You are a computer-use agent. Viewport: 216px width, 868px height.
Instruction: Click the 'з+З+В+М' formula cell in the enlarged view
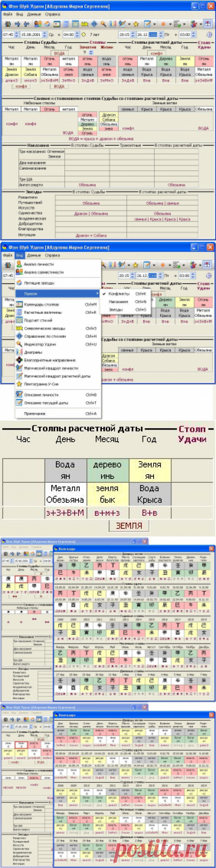[65, 512]
